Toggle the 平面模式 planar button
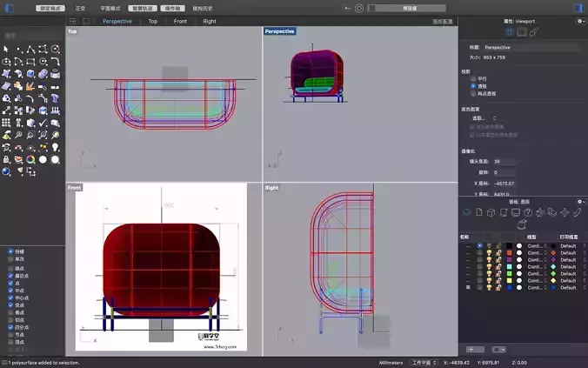The image size is (588, 368). (110, 8)
